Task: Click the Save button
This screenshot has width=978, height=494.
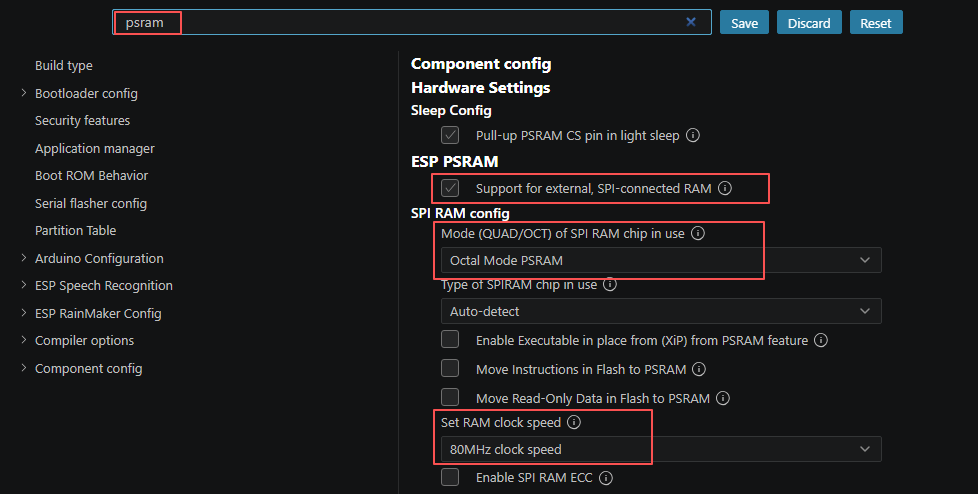Action: click(744, 22)
